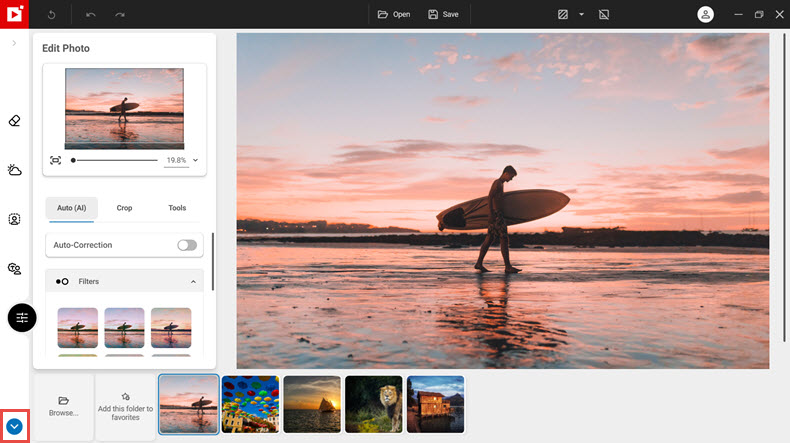Image resolution: width=790 pixels, height=443 pixels.
Task: Save the edited photo
Action: point(443,15)
